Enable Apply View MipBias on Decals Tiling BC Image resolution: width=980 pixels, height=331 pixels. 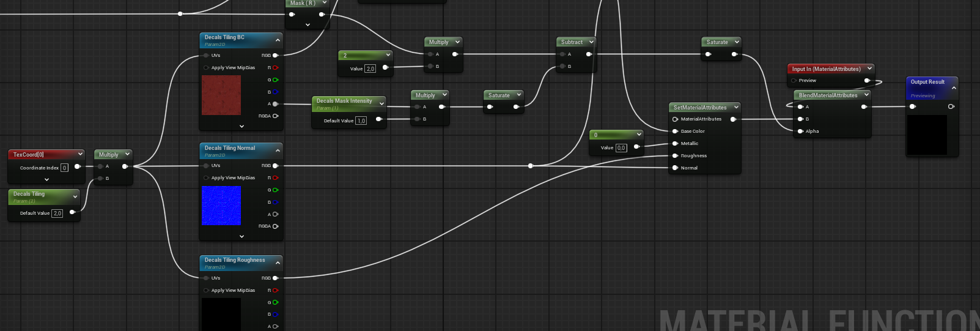[x=206, y=68]
